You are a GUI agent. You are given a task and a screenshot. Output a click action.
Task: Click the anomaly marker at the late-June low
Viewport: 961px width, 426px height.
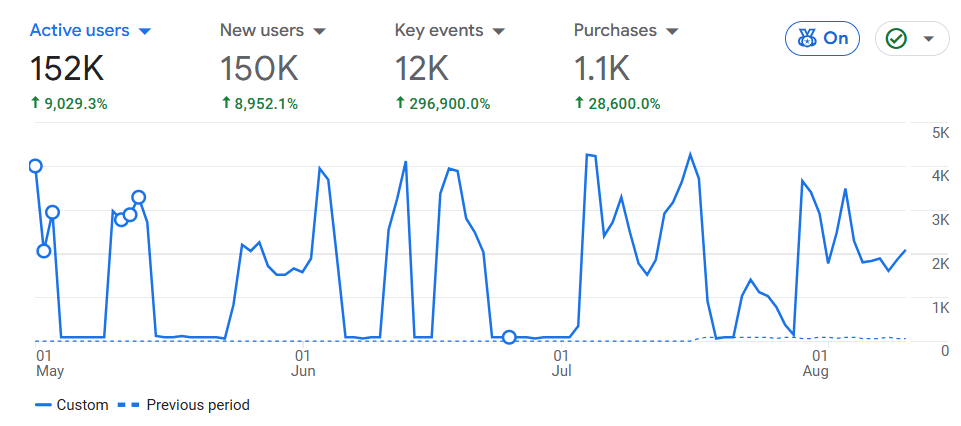[x=509, y=337]
